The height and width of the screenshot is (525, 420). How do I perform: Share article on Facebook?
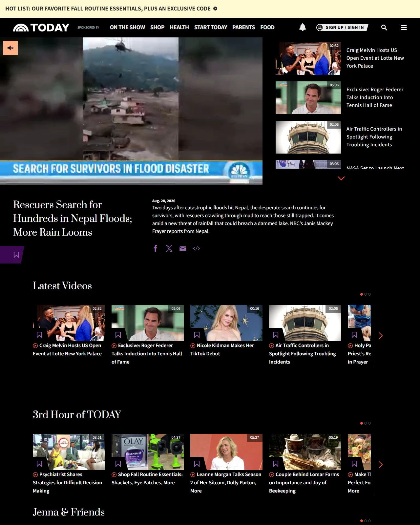pyautogui.click(x=156, y=248)
